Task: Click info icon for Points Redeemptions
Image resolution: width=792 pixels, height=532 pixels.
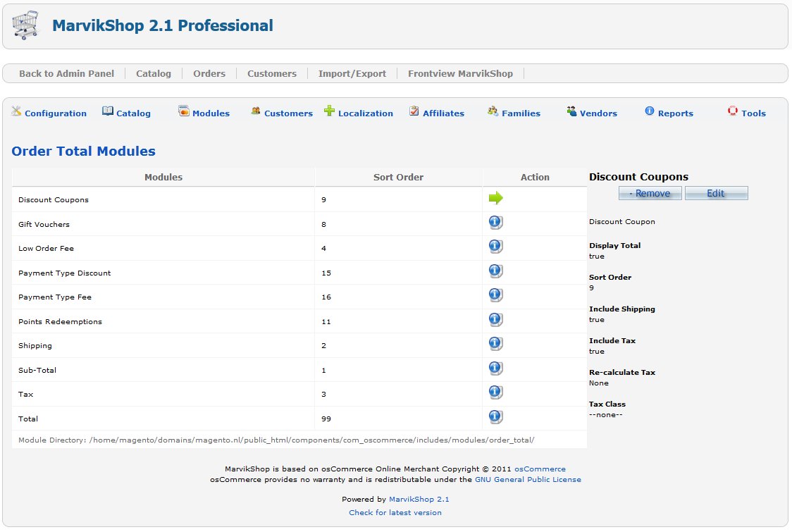Action: (x=496, y=319)
